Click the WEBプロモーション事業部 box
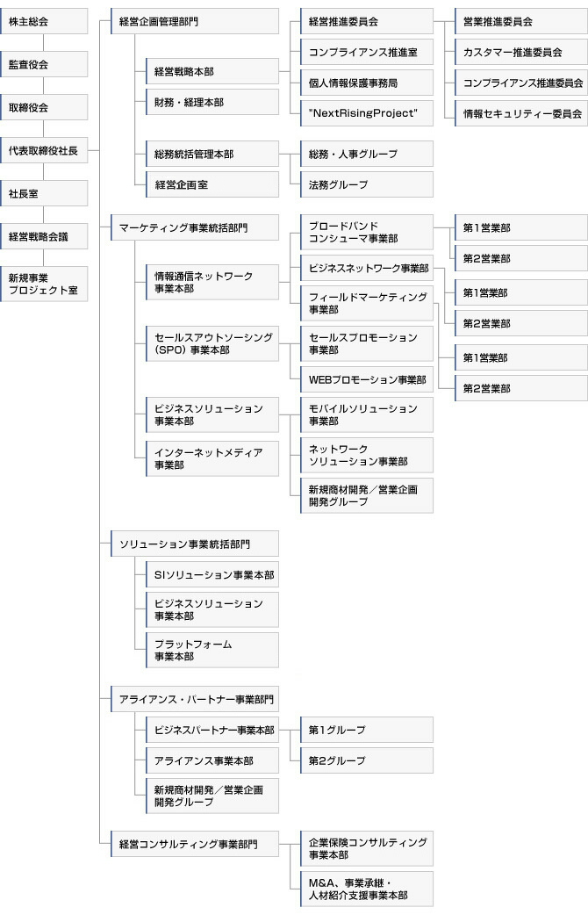 tap(366, 380)
